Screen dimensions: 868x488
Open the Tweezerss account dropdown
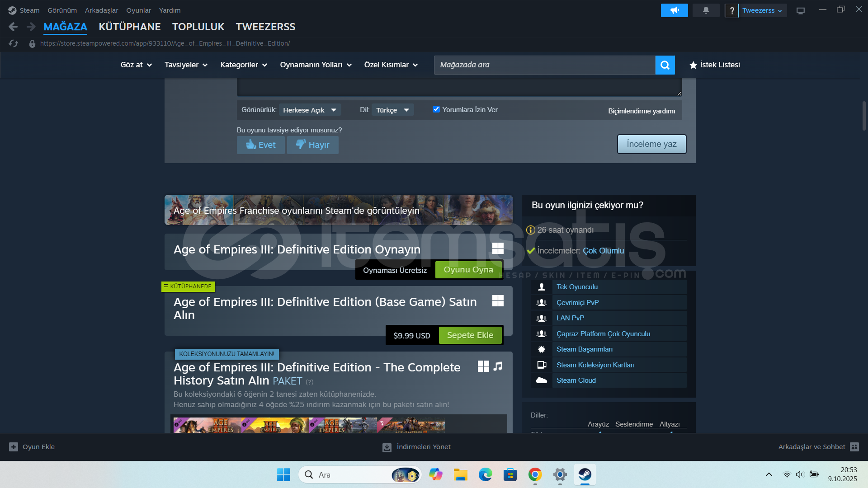(x=762, y=10)
